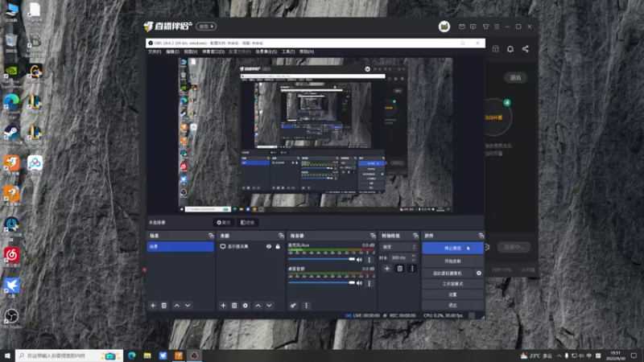Pop out the Controls dock
Viewport: 644px width, 362px height.
click(x=481, y=236)
